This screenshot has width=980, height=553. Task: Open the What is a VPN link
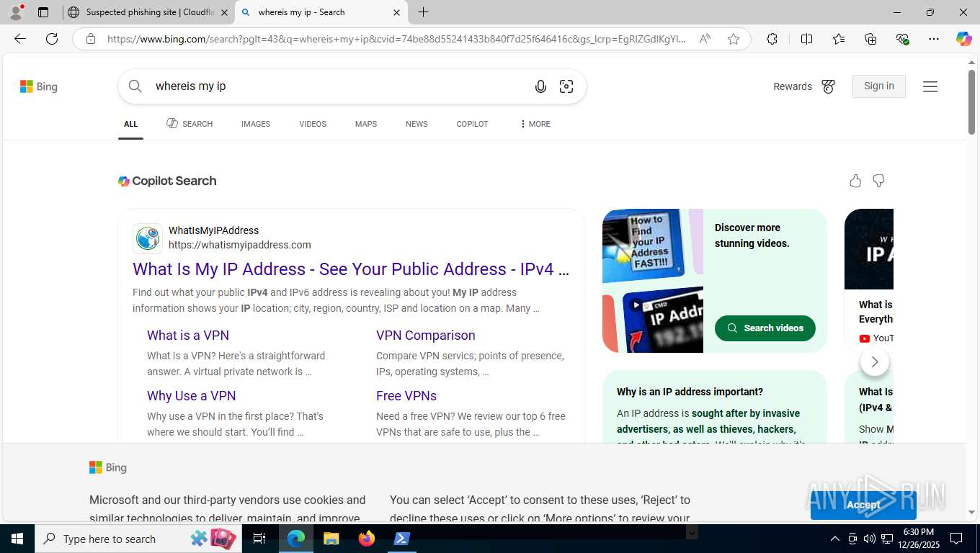pos(188,336)
